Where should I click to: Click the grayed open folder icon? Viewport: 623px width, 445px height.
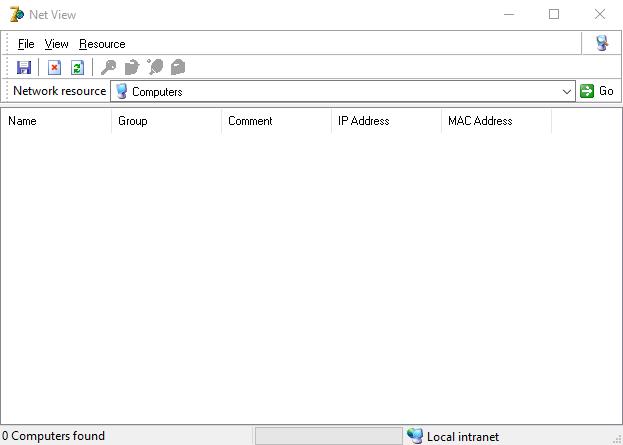[x=132, y=67]
